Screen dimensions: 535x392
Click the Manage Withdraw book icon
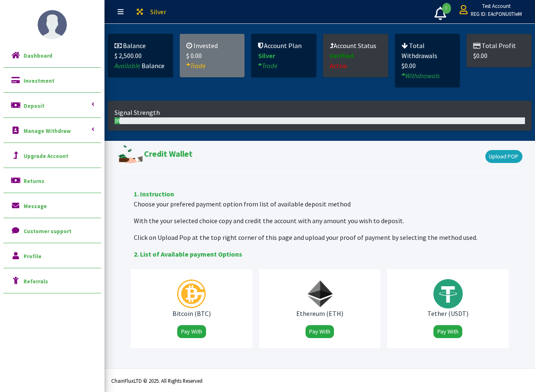(16, 130)
